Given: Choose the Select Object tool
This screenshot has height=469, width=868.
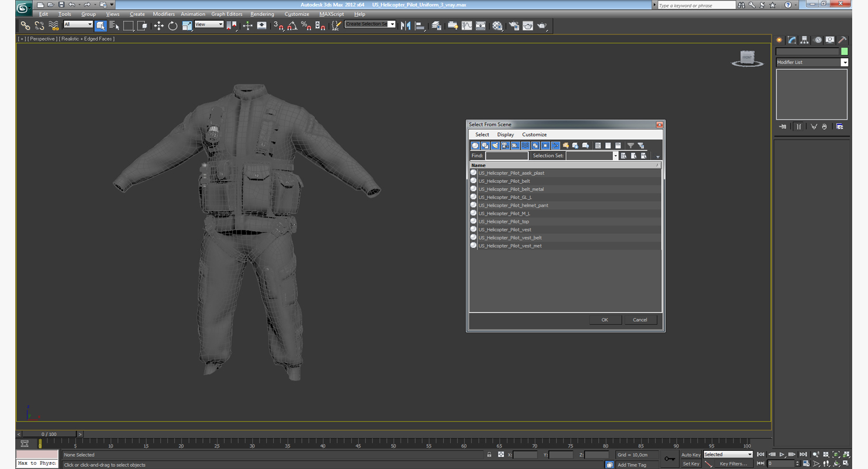Looking at the screenshot, I should pyautogui.click(x=100, y=26).
